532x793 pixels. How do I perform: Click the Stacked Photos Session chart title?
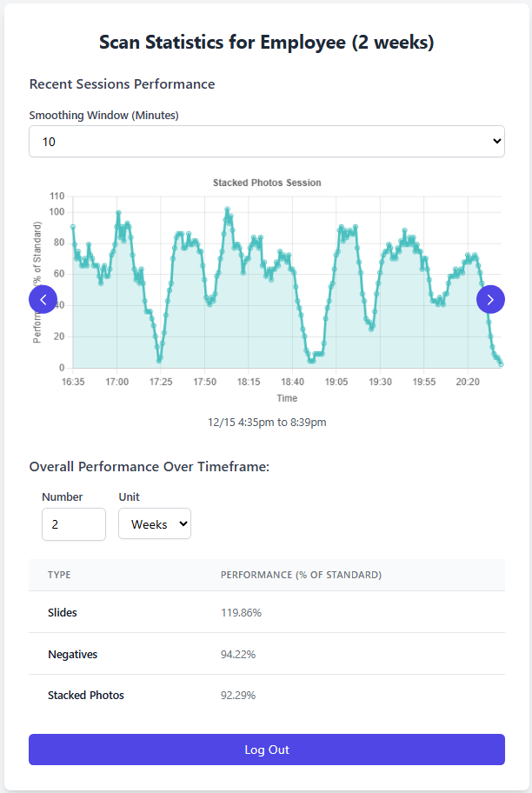pos(267,183)
